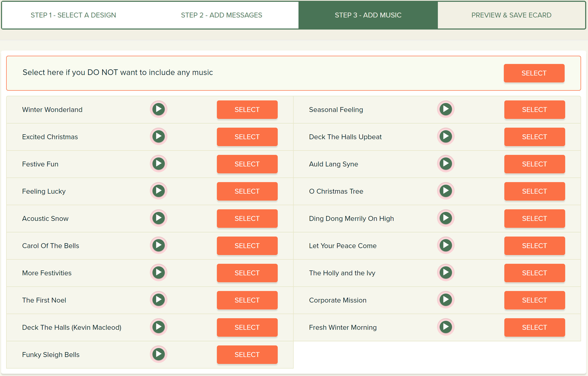This screenshot has height=376, width=588.
Task: Go to Step 1 - Select A Design tab
Action: pos(73,15)
